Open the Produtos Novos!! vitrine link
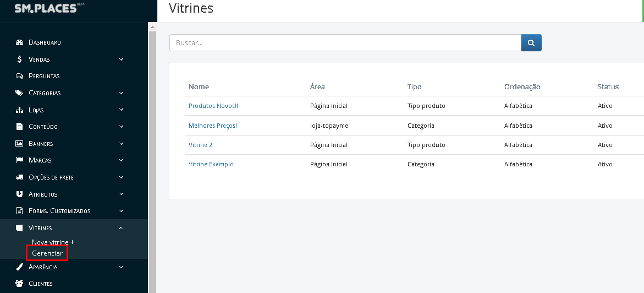This screenshot has width=644, height=293. pos(213,106)
